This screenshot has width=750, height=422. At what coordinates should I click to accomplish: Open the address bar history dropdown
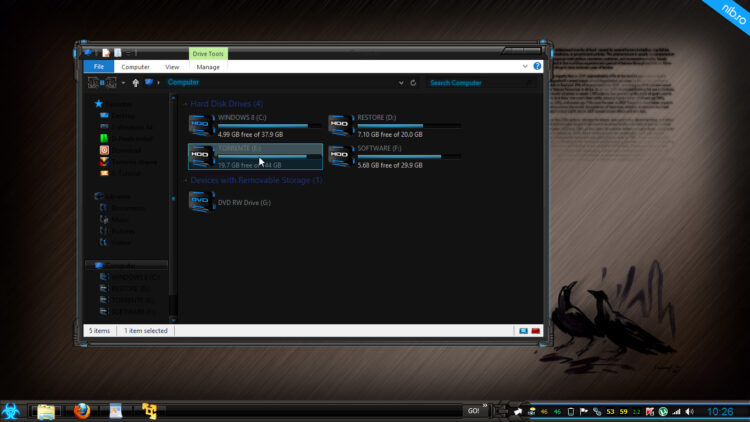pos(402,82)
